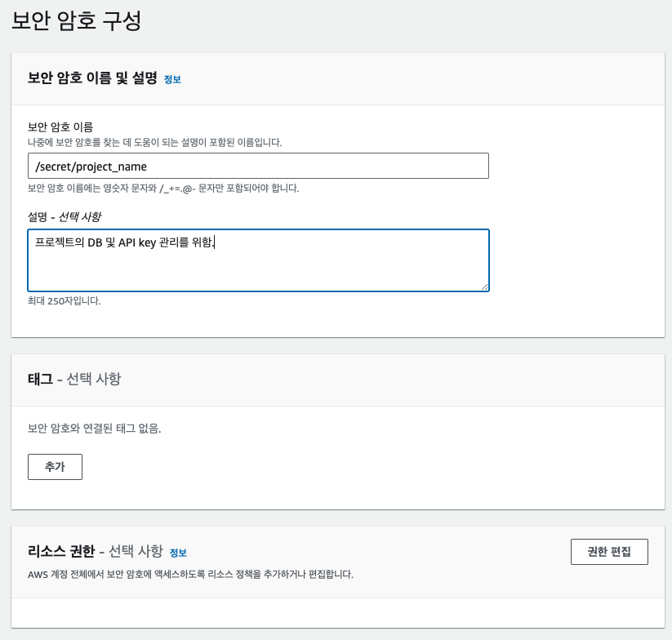Click the 추가 tag button

55,466
